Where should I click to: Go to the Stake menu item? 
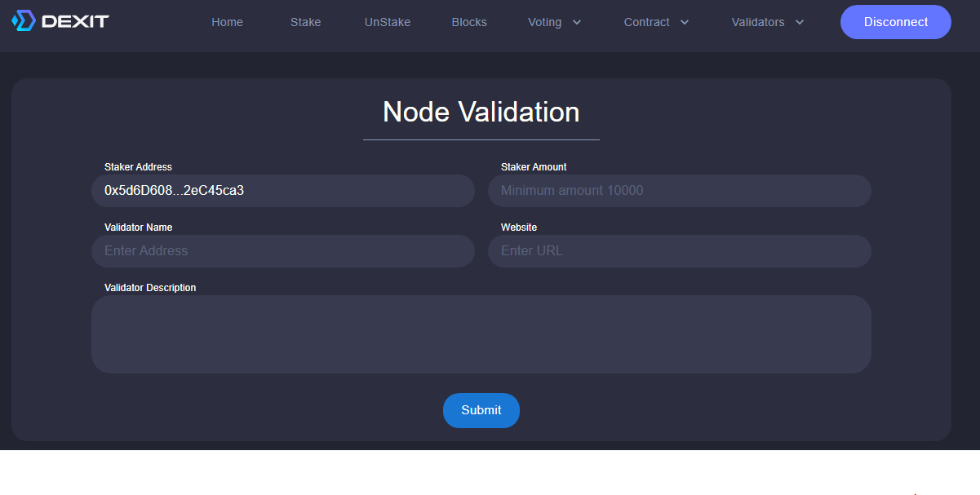click(x=305, y=22)
